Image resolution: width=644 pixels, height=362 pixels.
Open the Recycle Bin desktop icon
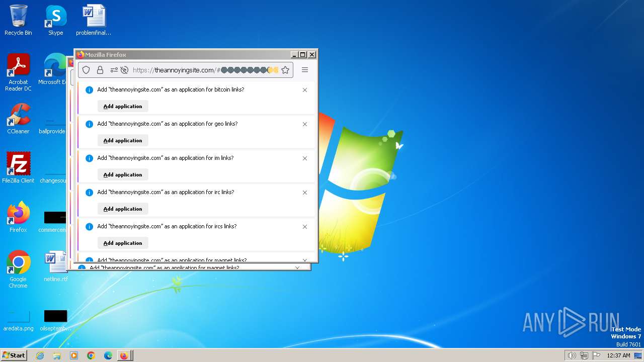[18, 20]
